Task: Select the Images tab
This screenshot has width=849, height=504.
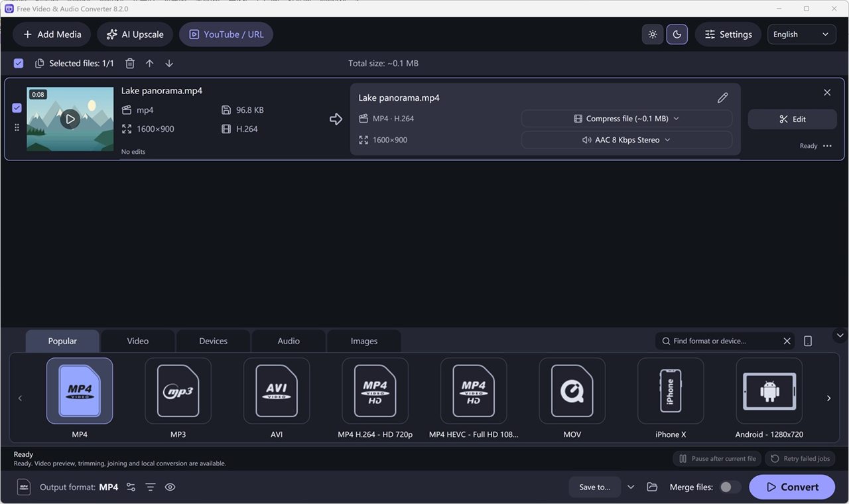Action: [364, 341]
